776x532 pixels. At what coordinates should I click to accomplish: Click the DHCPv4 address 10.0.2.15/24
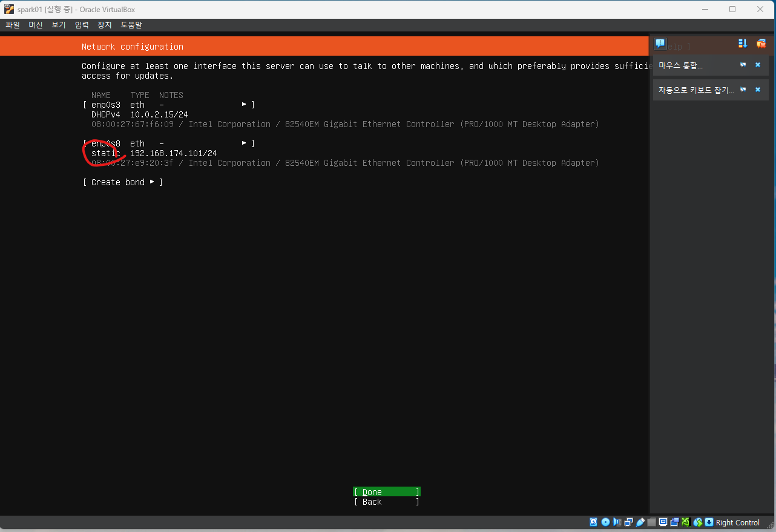pos(159,114)
